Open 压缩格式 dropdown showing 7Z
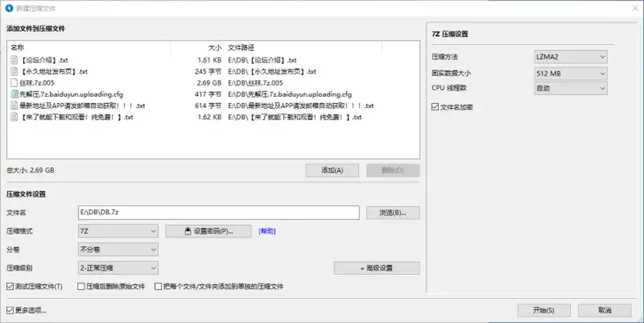Image resolution: width=644 pixels, height=323 pixels. (x=118, y=231)
